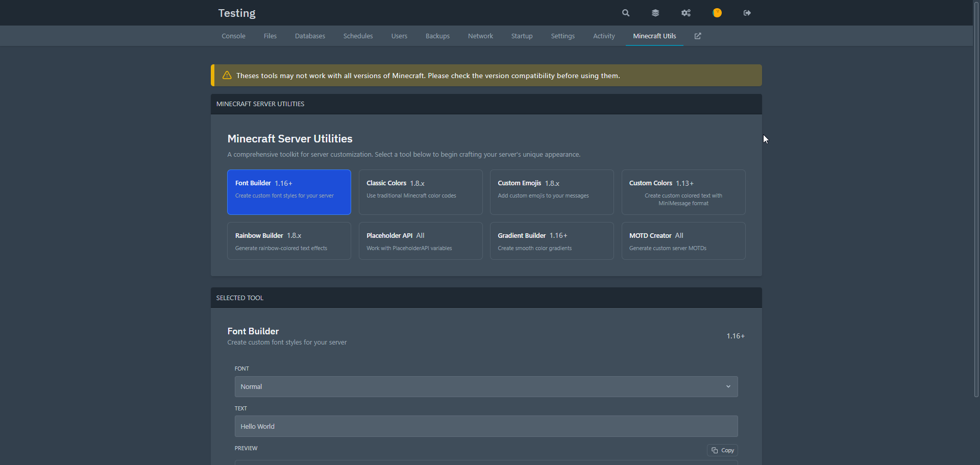Image resolution: width=980 pixels, height=465 pixels.
Task: Open the Backups tab
Action: [x=437, y=36]
